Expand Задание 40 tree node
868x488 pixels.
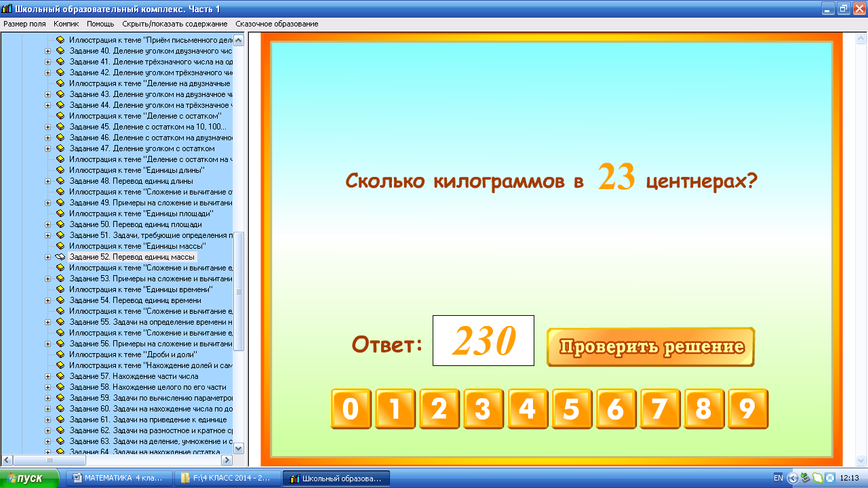point(48,51)
